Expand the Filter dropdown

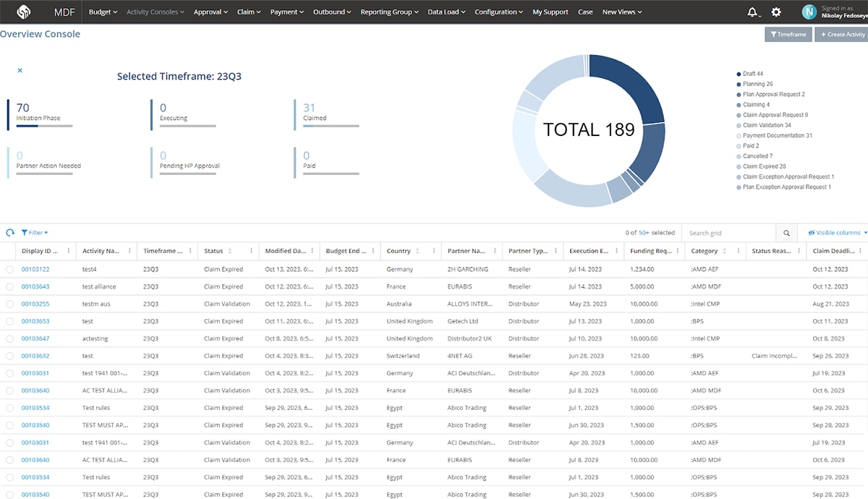point(35,233)
